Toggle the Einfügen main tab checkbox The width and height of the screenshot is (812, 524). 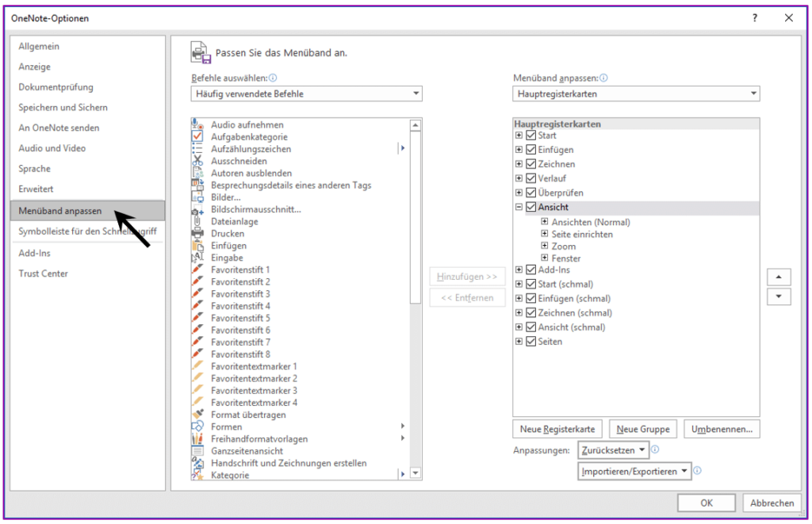tap(530, 150)
